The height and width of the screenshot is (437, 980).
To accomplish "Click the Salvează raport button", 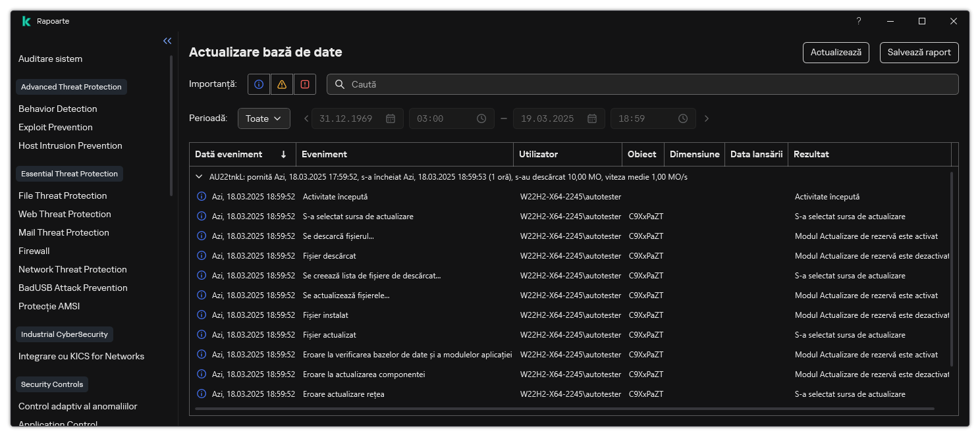I will click(919, 53).
